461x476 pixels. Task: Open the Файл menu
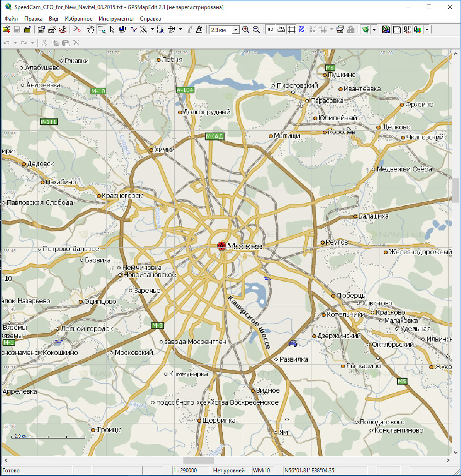[11, 18]
